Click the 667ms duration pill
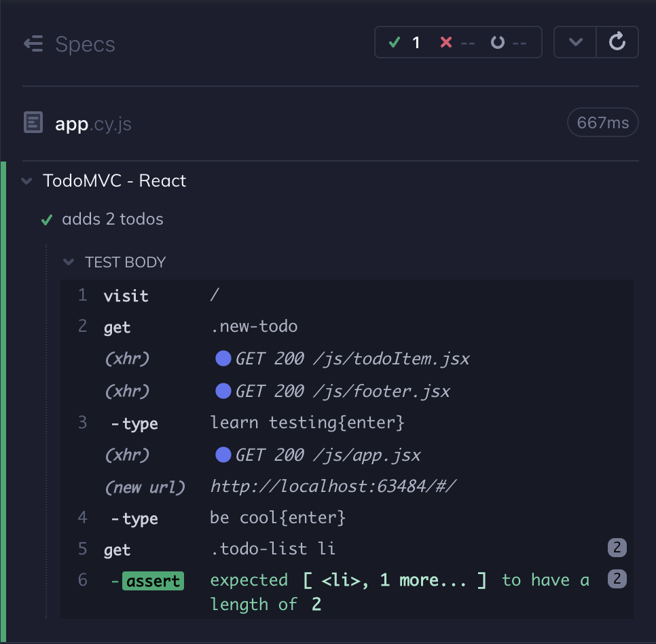This screenshot has height=644, width=656. click(x=602, y=122)
